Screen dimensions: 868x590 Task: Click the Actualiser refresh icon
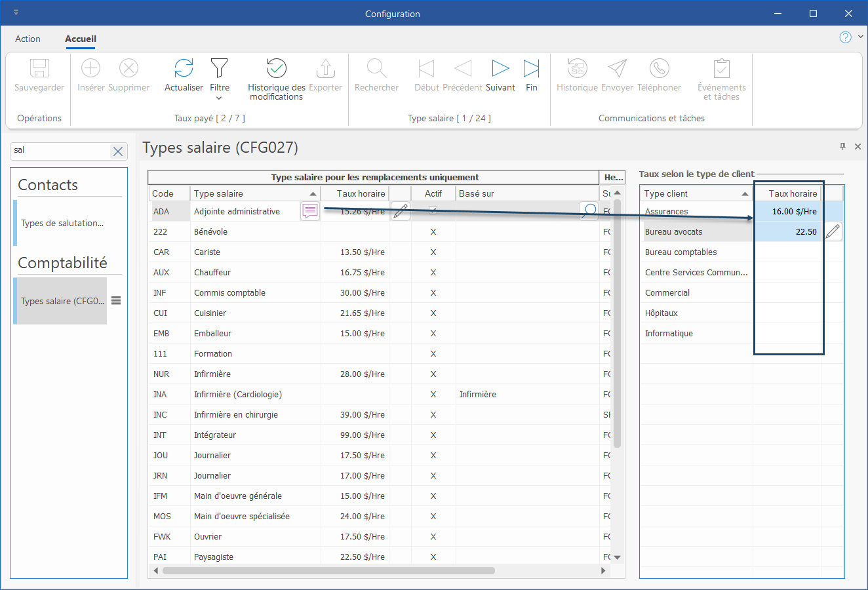coord(184,68)
